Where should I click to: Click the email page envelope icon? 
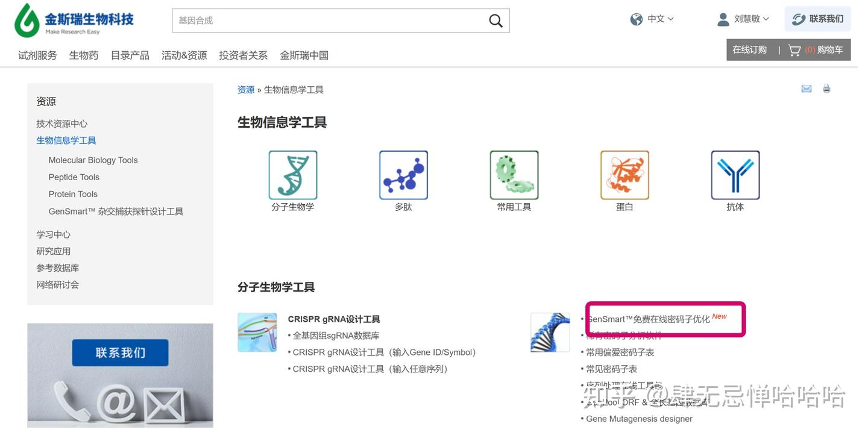[807, 89]
